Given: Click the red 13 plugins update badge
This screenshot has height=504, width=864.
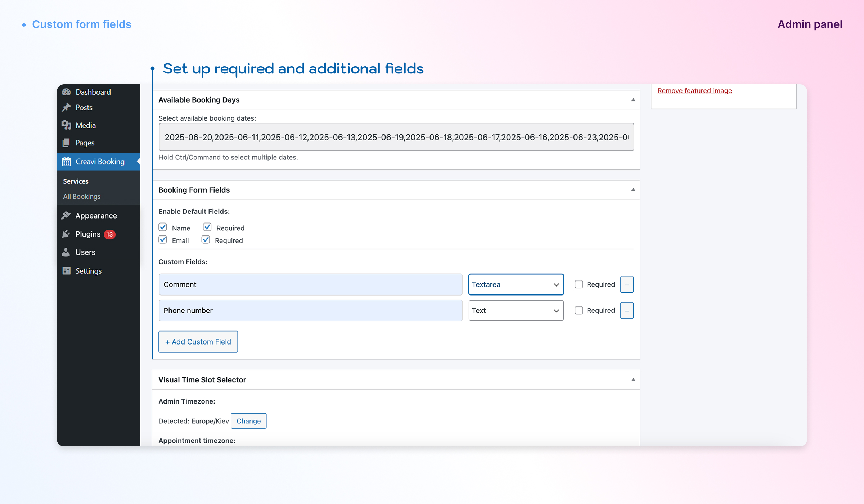Looking at the screenshot, I should click(x=109, y=234).
